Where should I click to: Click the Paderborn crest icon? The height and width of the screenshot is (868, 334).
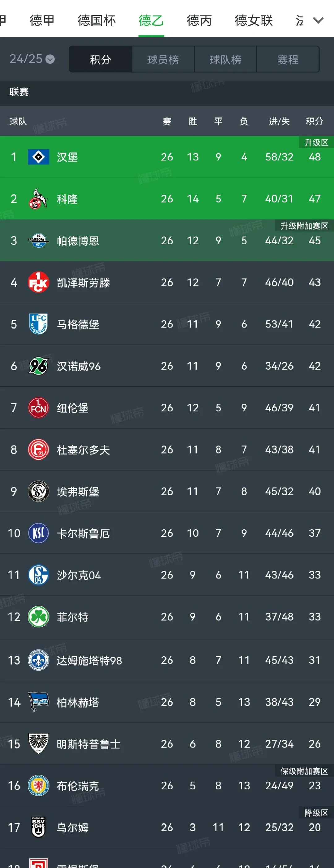click(x=38, y=241)
